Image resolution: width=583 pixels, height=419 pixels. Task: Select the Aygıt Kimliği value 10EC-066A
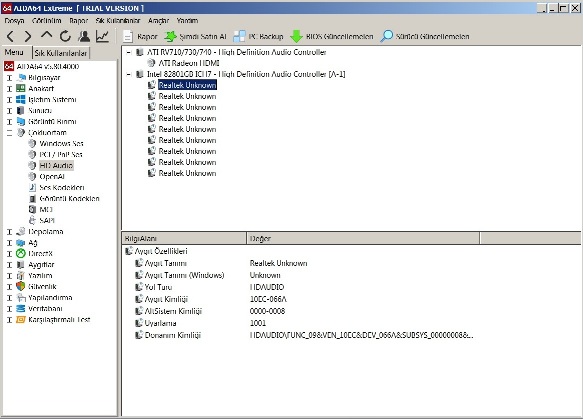268,299
